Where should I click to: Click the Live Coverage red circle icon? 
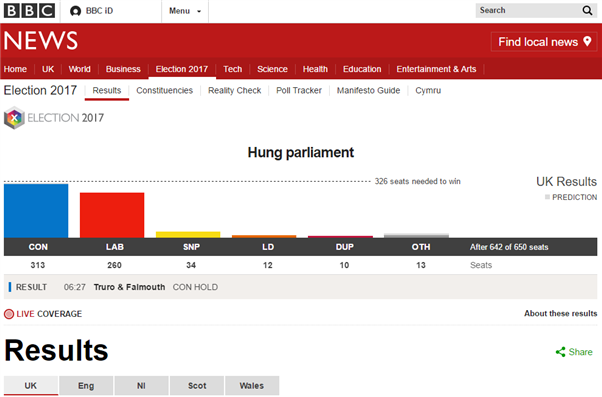coord(9,314)
